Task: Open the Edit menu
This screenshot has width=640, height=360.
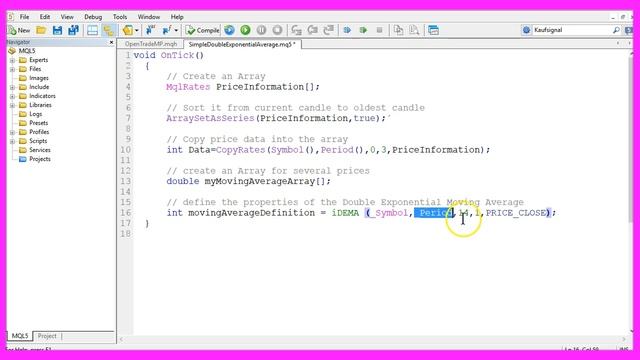Action: [x=45, y=17]
